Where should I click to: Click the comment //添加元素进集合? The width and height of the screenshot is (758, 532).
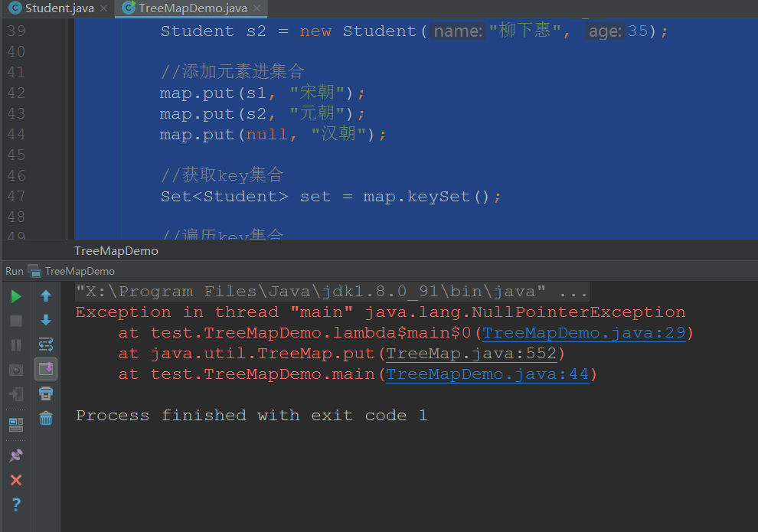pos(233,72)
